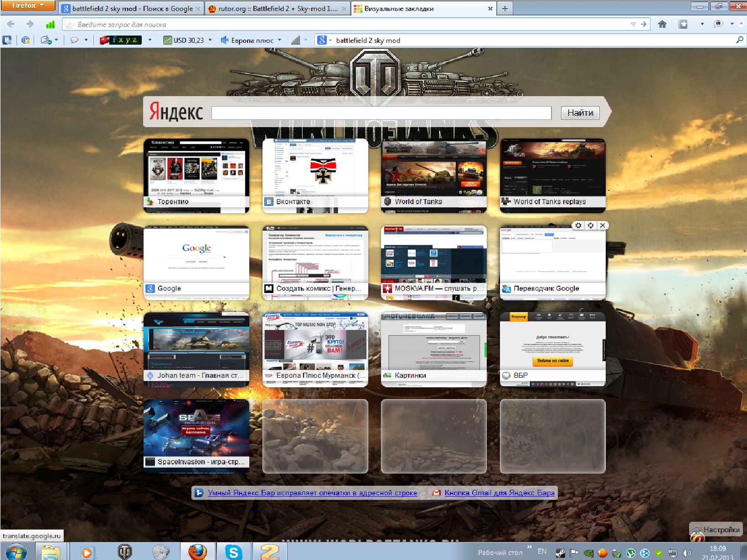This screenshot has height=560, width=747.
Task: Click the second Yandex Bar mail agent icon
Action: point(26,40)
